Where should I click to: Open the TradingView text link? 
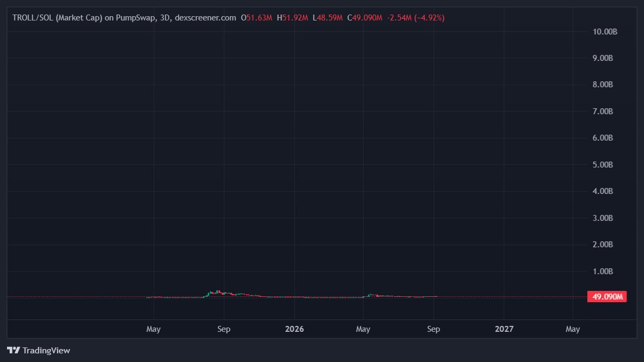pos(46,350)
